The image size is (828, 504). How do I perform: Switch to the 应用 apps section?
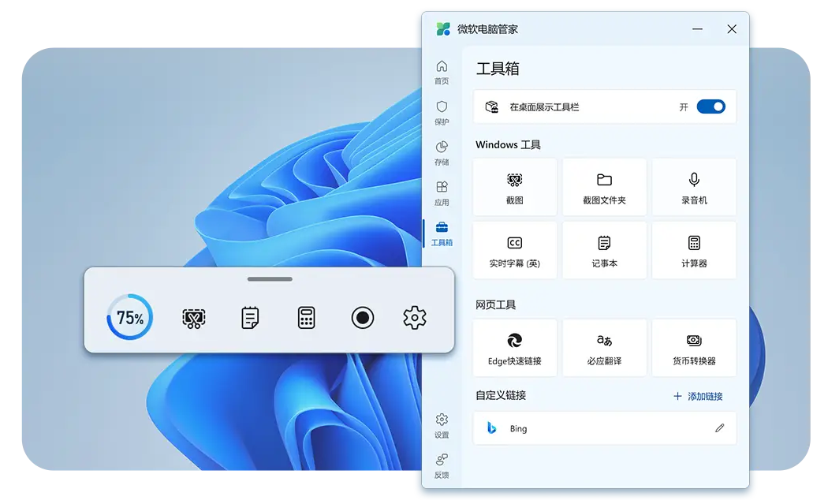(x=442, y=193)
